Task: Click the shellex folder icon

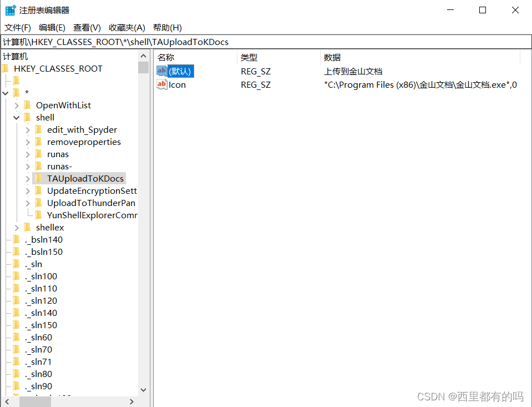Action: pos(28,227)
